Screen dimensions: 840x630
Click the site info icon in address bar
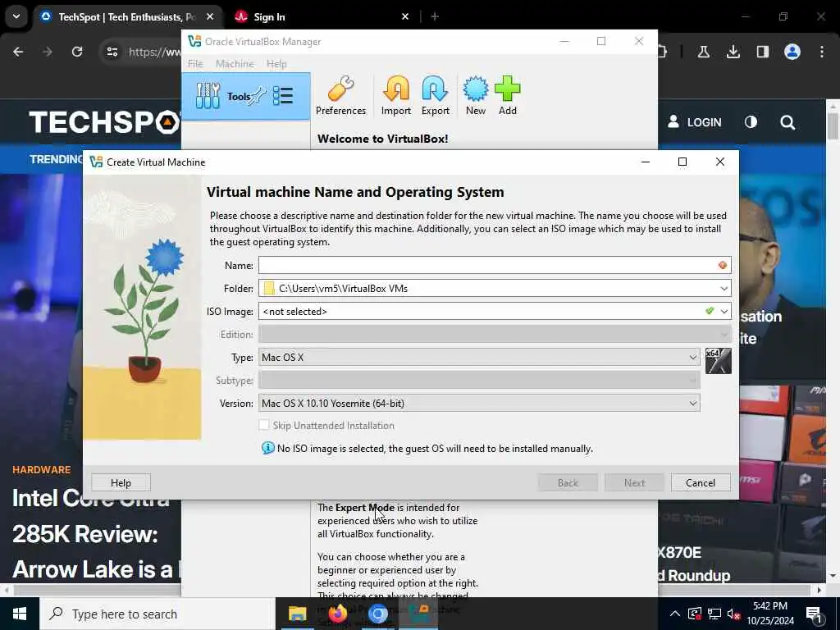tap(112, 52)
